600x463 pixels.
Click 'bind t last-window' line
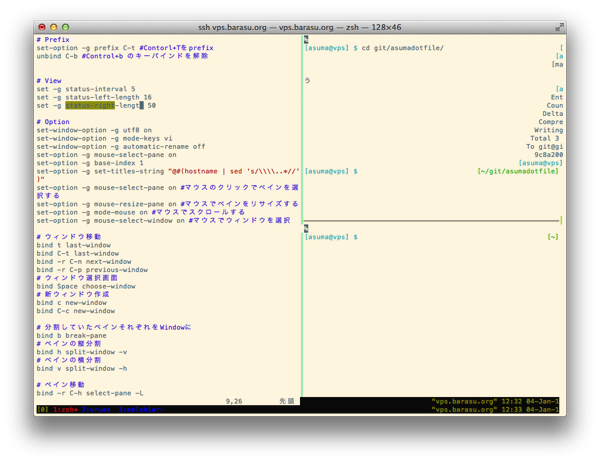pos(74,245)
